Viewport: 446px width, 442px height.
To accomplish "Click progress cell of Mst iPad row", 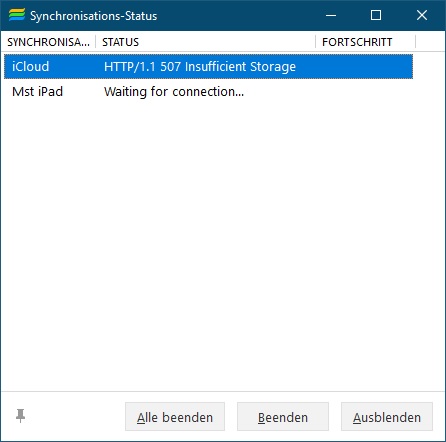I will (364, 92).
